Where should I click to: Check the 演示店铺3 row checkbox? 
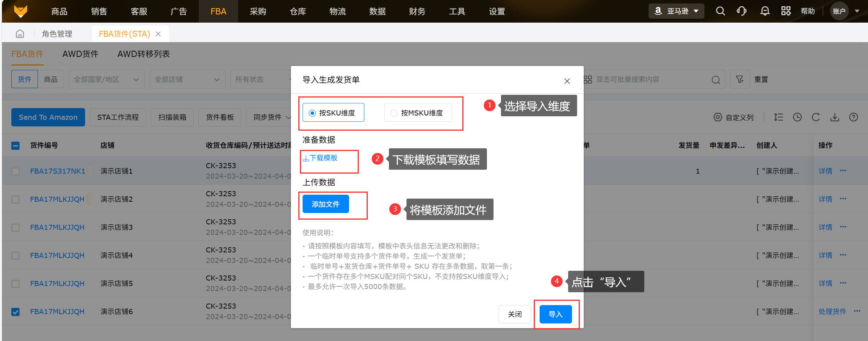pos(16,227)
